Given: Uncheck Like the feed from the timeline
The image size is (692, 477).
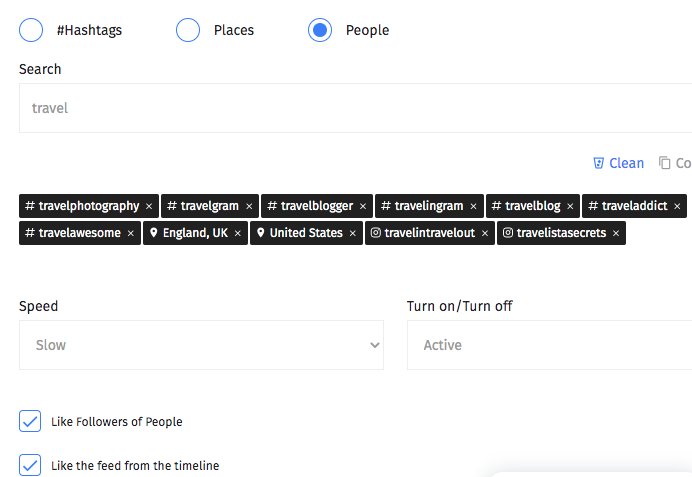Looking at the screenshot, I should click(30, 465).
